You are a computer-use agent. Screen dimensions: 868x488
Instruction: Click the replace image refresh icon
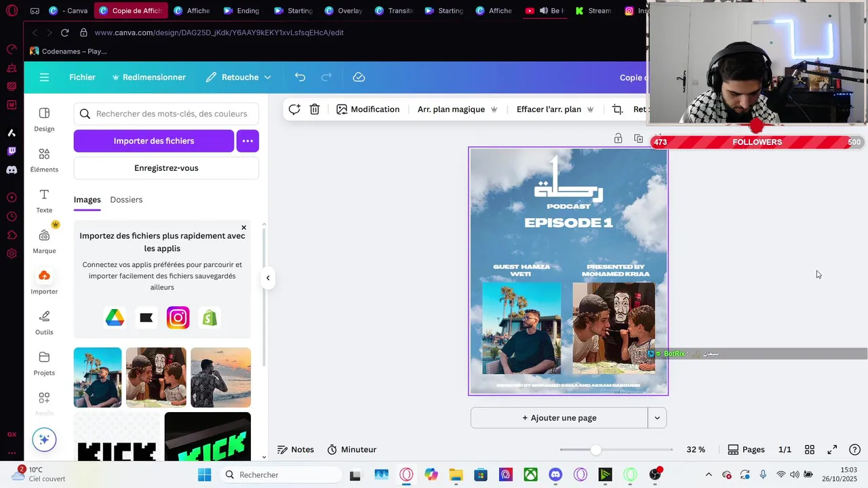[294, 109]
